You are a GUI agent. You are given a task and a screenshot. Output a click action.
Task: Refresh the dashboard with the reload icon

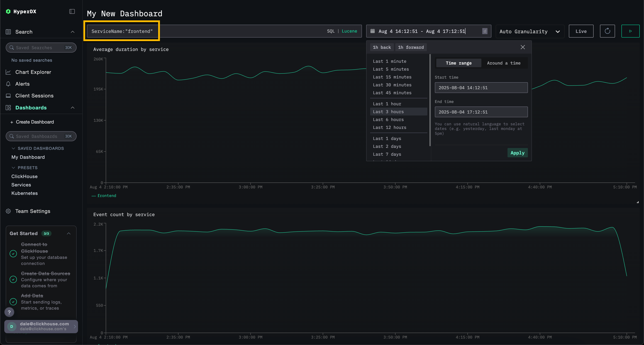608,31
